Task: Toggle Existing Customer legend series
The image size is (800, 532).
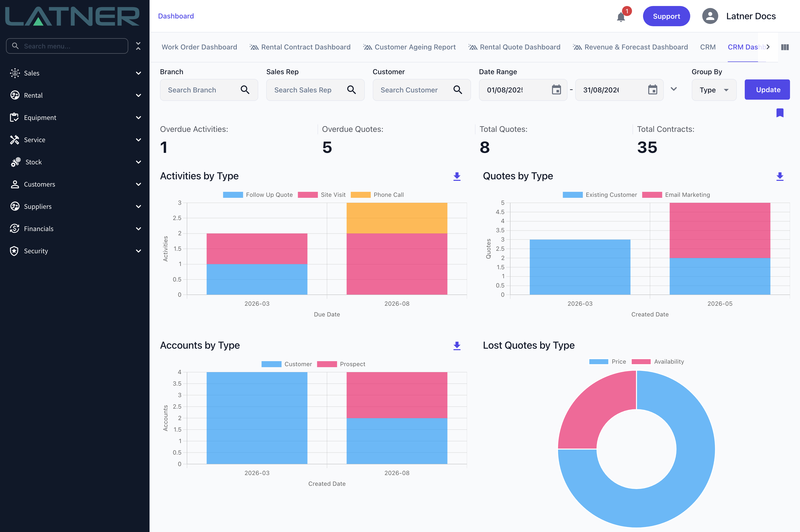Action: [x=600, y=195]
